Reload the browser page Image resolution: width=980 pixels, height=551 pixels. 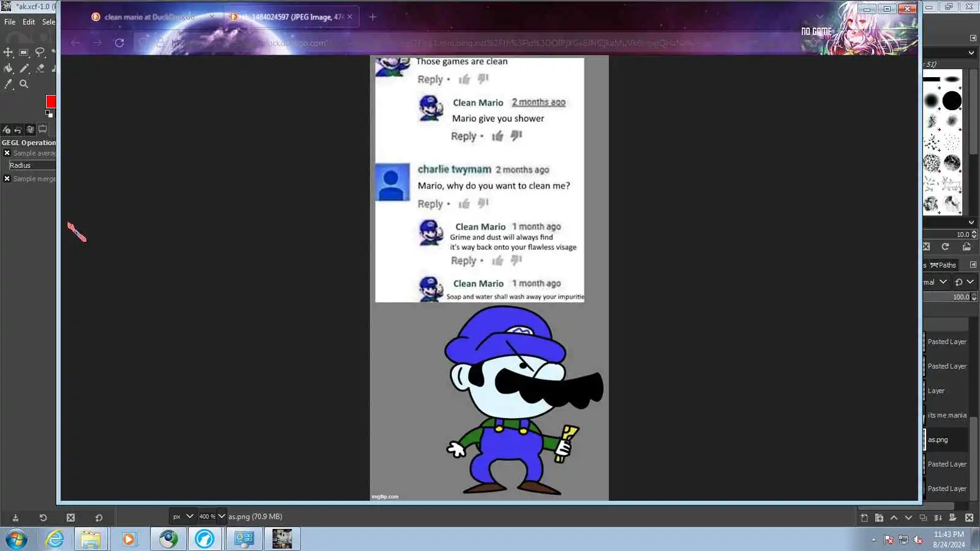click(119, 43)
